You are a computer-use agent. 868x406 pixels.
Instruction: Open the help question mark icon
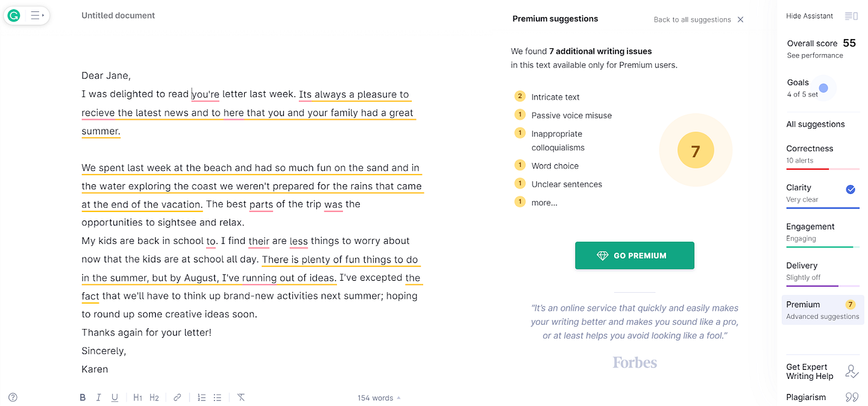pos(13,398)
